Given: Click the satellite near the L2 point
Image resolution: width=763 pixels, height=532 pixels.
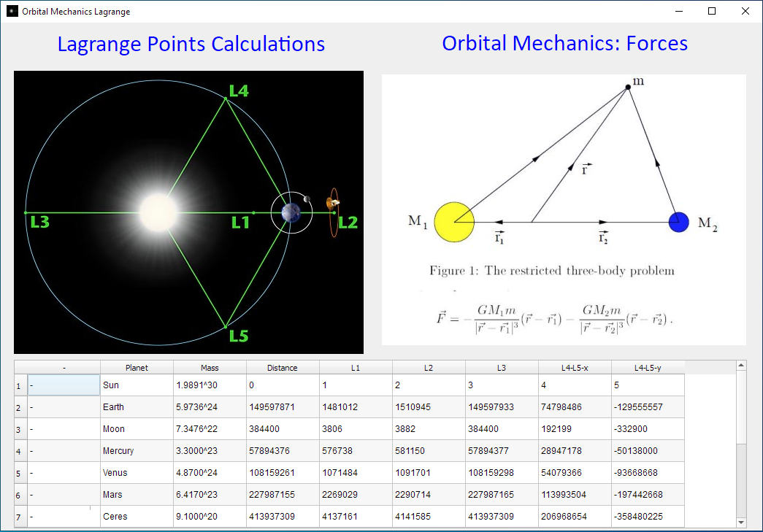Looking at the screenshot, I should [332, 204].
